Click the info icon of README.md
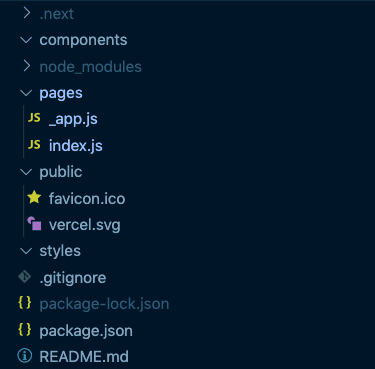Image resolution: width=375 pixels, height=369 pixels. (x=25, y=356)
